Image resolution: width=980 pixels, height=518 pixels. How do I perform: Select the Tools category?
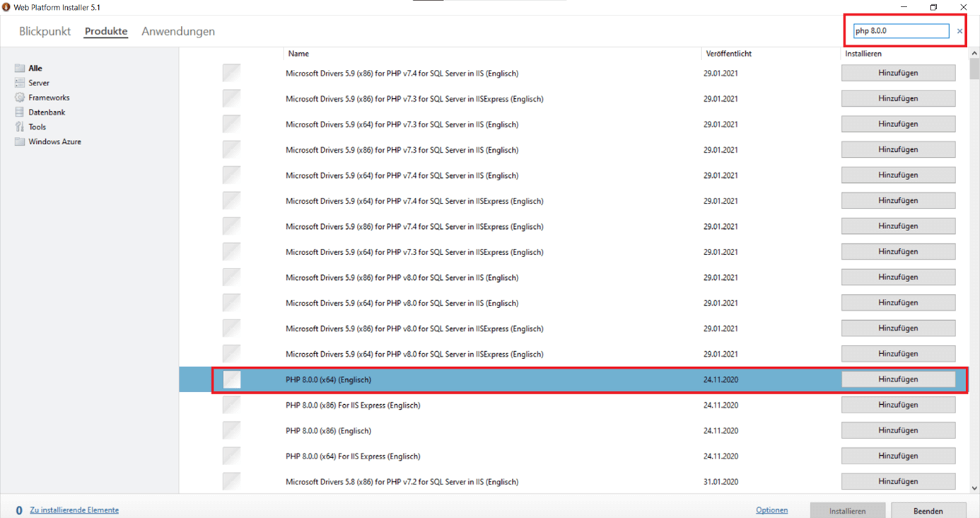(37, 127)
